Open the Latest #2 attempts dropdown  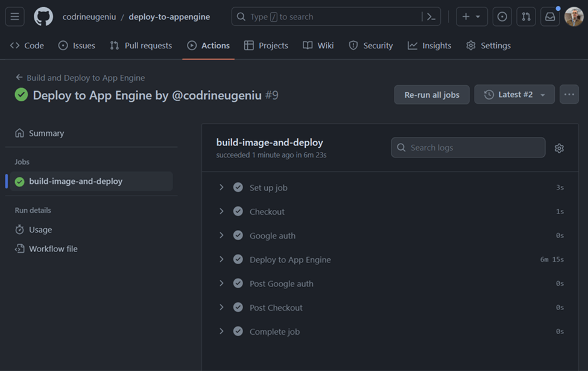(x=514, y=95)
